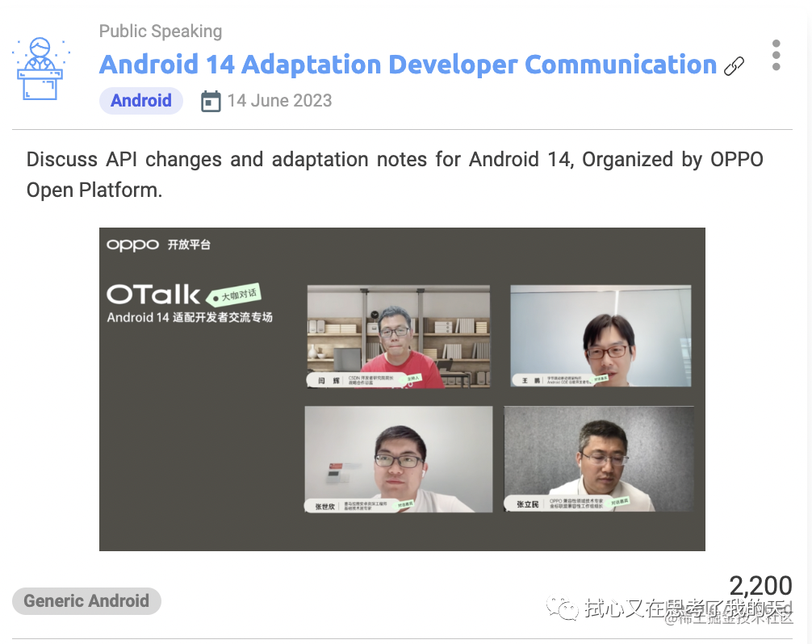
Task: Click the public speaking podium icon
Action: coord(40,69)
